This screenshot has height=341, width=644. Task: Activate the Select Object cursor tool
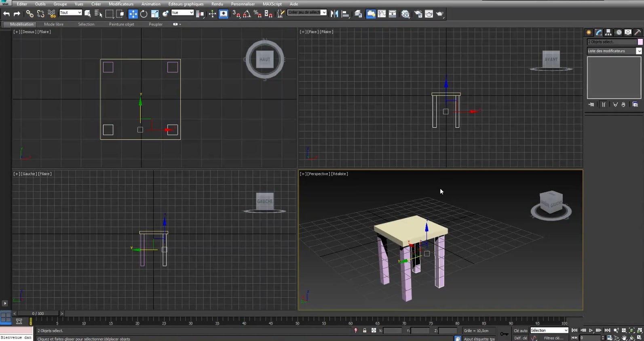87,14
